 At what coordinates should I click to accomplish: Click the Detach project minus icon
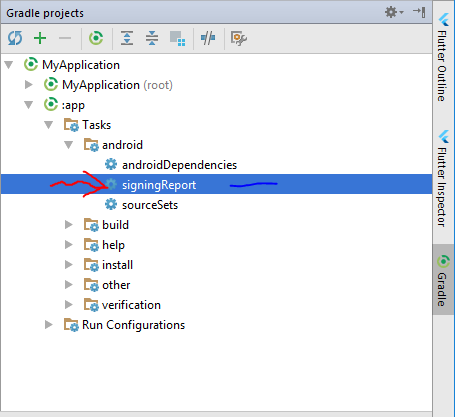point(65,38)
